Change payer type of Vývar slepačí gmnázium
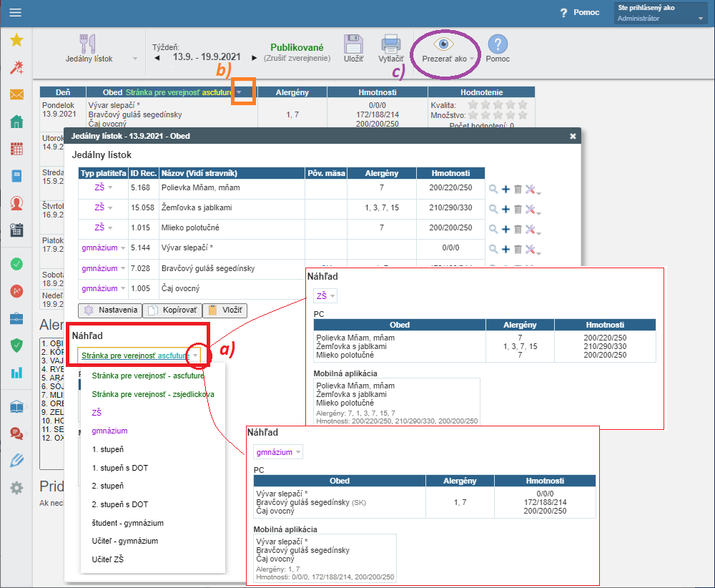 click(104, 248)
